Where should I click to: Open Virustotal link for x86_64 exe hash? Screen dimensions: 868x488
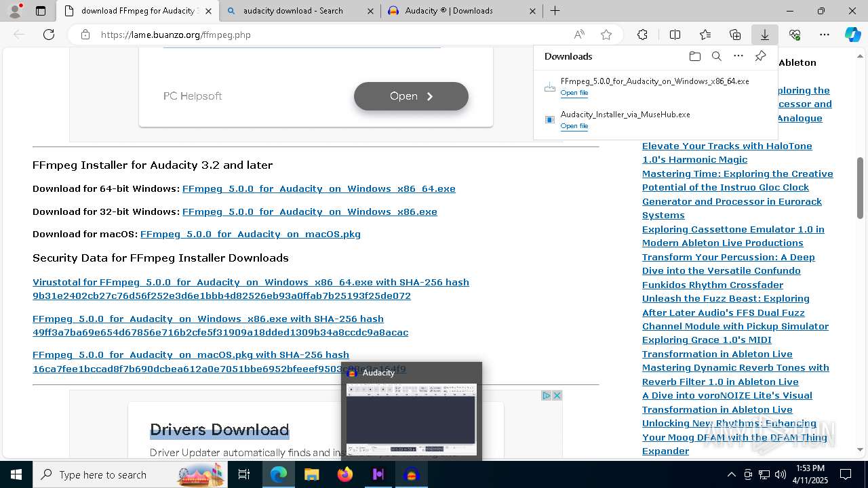click(251, 289)
